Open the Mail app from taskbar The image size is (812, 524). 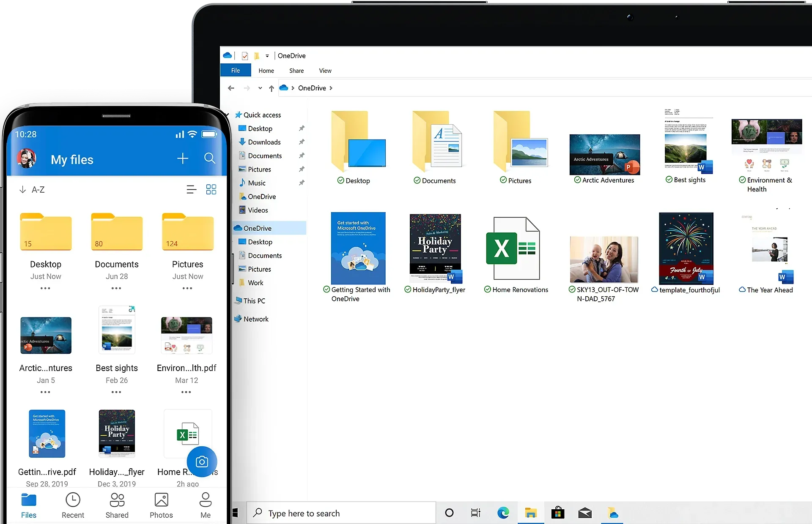click(x=585, y=513)
